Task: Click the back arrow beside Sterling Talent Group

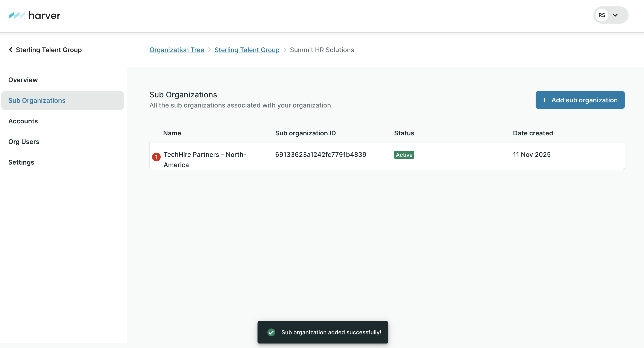Action: click(x=11, y=50)
